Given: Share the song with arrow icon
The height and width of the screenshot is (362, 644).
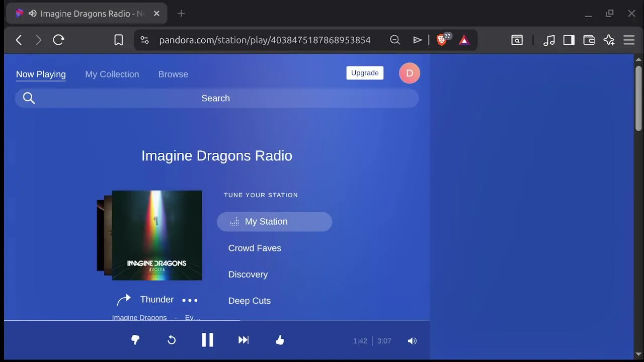Looking at the screenshot, I should click(x=124, y=300).
